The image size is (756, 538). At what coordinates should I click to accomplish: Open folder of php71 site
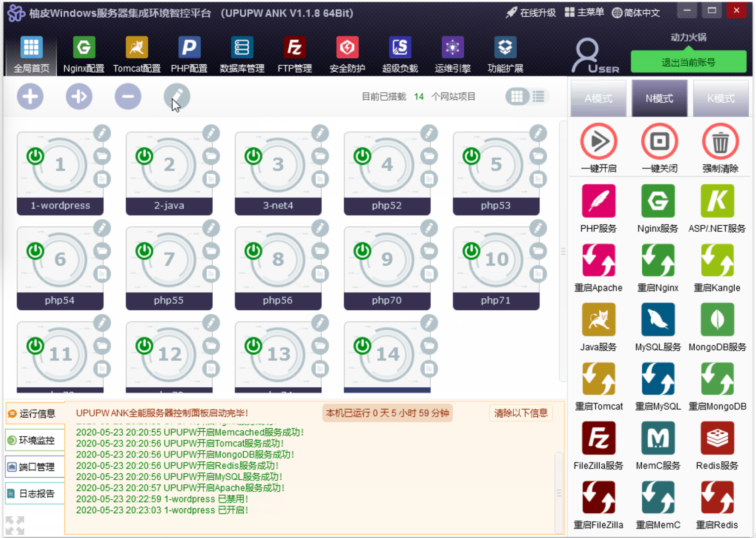click(x=538, y=251)
